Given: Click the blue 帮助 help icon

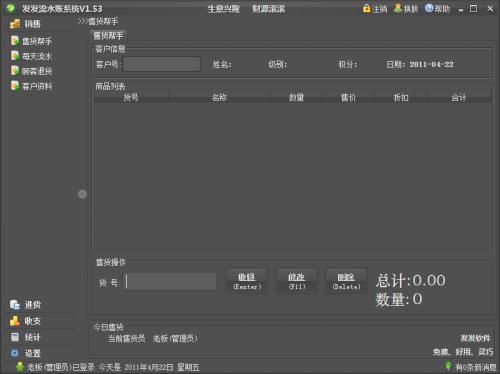Looking at the screenshot, I should (429, 8).
